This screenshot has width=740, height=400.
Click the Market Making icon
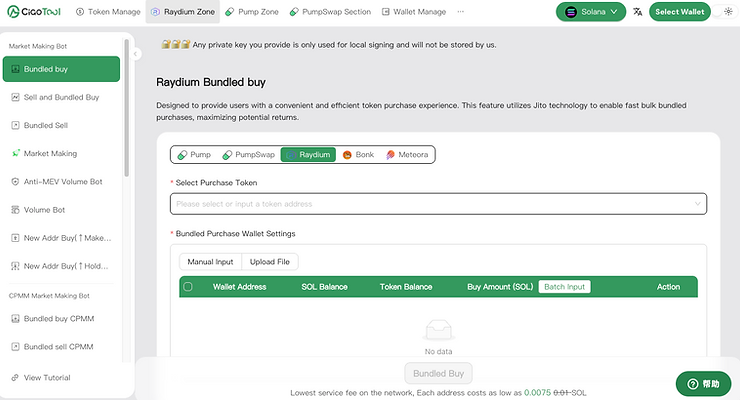(x=15, y=153)
